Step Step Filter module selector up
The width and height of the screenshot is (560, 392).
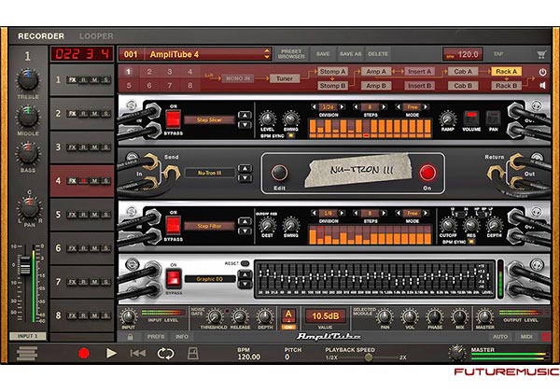[245, 221]
